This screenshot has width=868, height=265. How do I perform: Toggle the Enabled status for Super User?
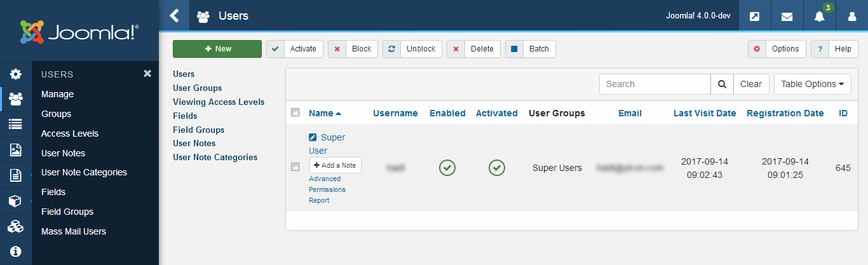447,168
